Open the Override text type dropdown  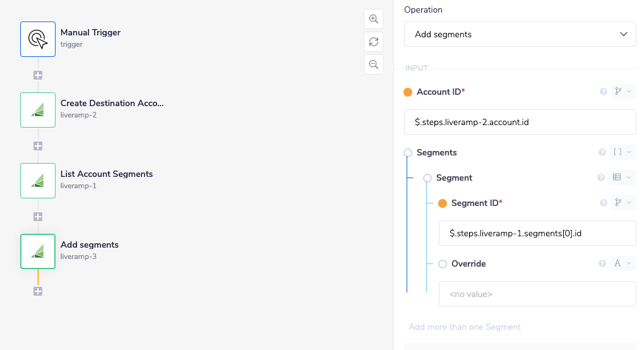click(x=623, y=263)
